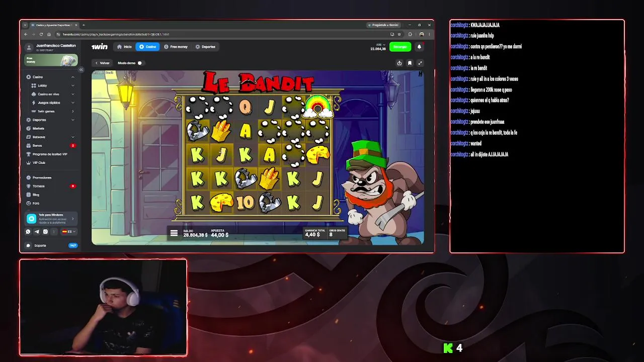Expand Juegos rápidos submenu
This screenshot has height=362, width=644.
[x=73, y=103]
